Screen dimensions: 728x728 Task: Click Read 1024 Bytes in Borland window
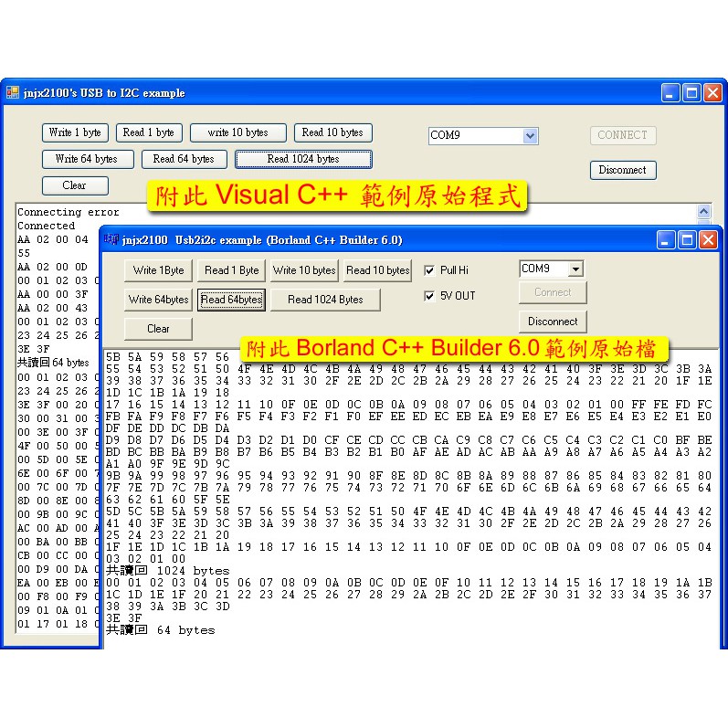tap(325, 300)
